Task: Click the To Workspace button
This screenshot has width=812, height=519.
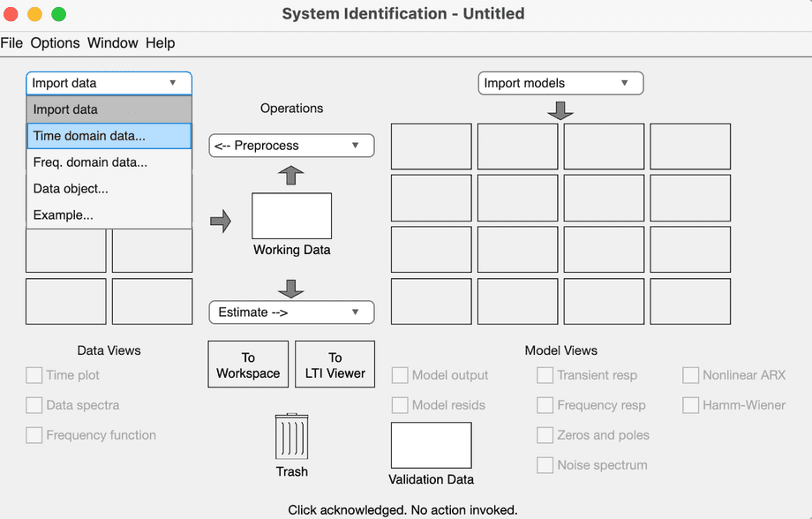Action: click(248, 365)
